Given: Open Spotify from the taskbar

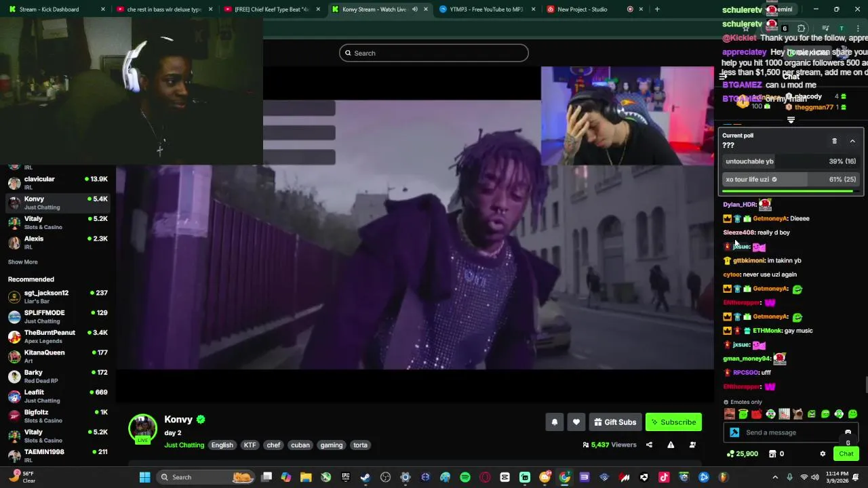Looking at the screenshot, I should 465,477.
